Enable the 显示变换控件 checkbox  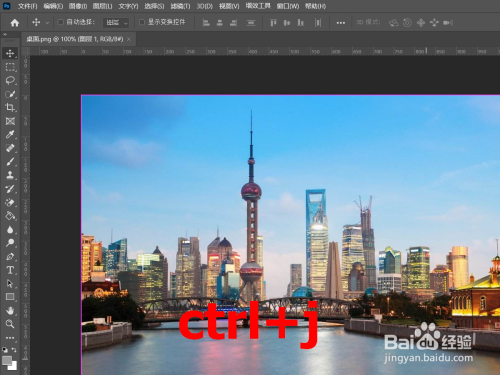point(142,22)
